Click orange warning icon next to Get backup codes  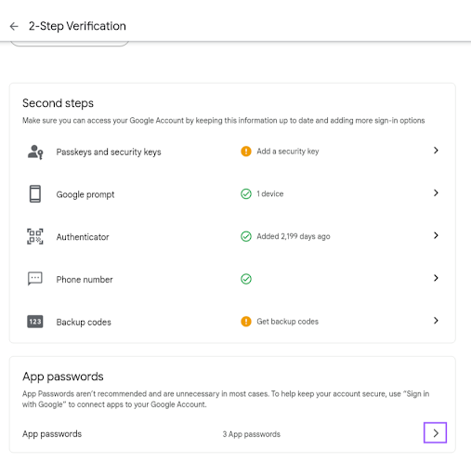[246, 322]
